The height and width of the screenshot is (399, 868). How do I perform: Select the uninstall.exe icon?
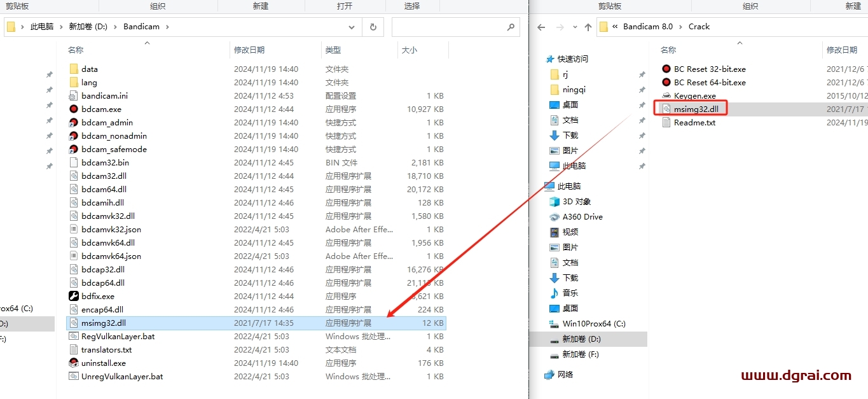73,363
